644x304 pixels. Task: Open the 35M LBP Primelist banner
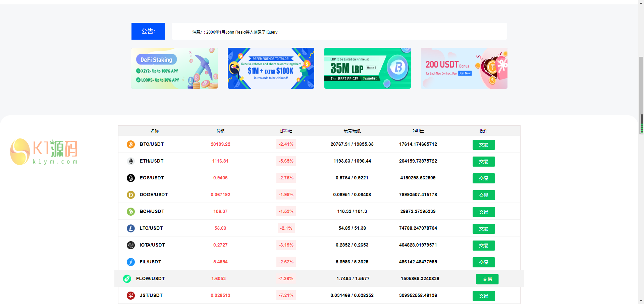[368, 68]
